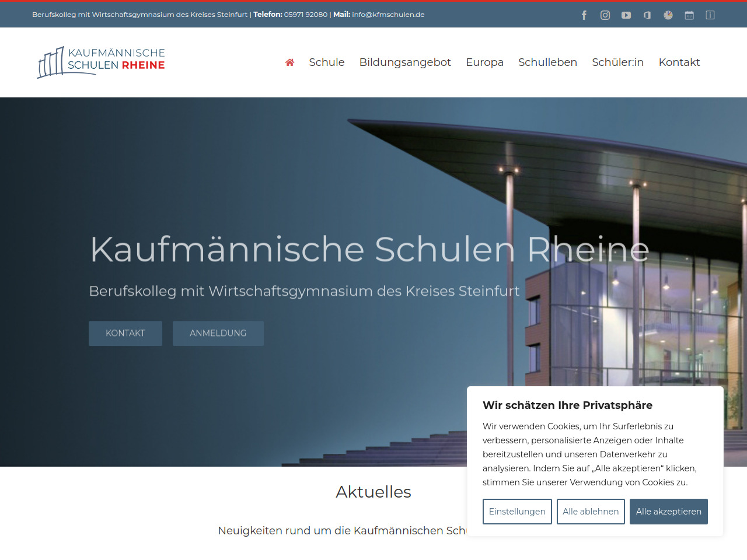Expand the Schulleben menu
747x560 pixels.
pyautogui.click(x=547, y=62)
